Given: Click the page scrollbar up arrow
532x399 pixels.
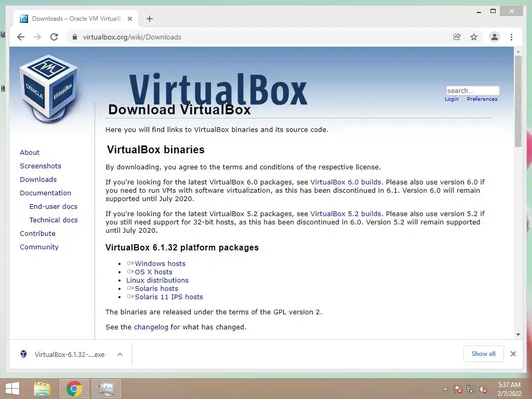Looking at the screenshot, I should point(518,51).
